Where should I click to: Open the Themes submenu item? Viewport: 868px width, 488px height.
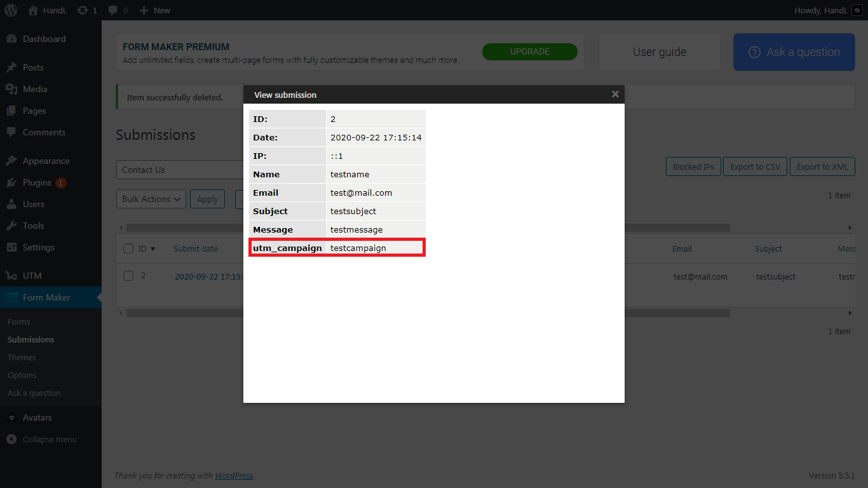click(x=22, y=357)
